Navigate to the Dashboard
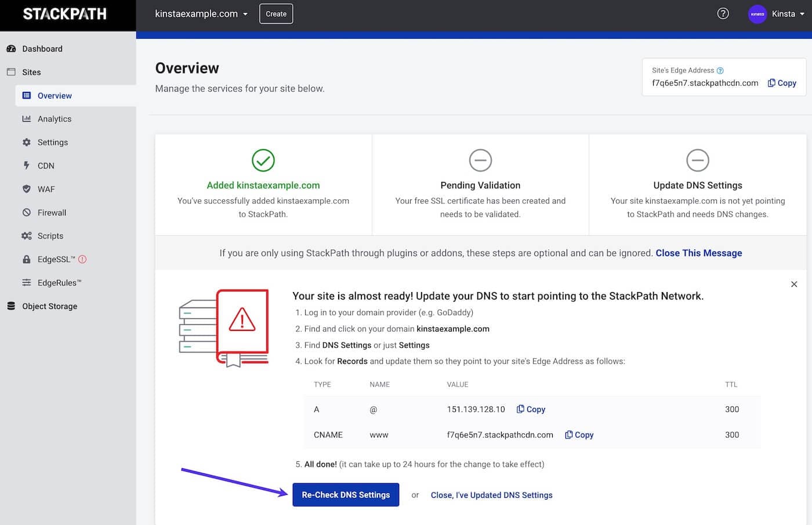Viewport: 812px width, 525px height. (x=42, y=49)
